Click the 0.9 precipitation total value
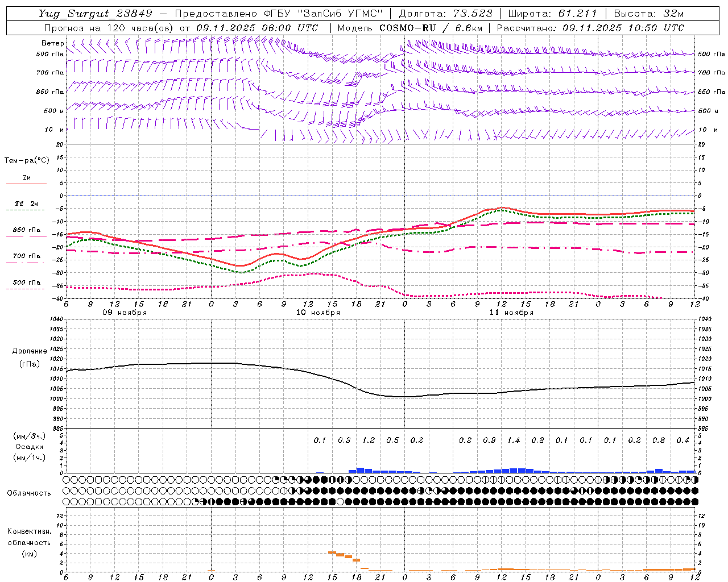The height and width of the screenshot is (582, 728). click(x=489, y=440)
